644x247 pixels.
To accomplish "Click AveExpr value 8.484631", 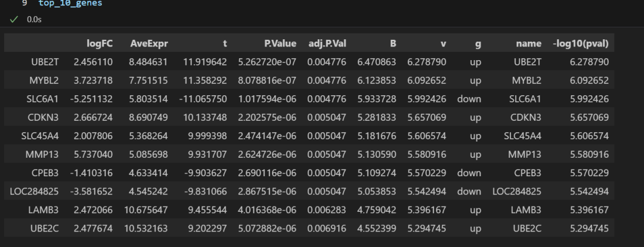I will (148, 62).
